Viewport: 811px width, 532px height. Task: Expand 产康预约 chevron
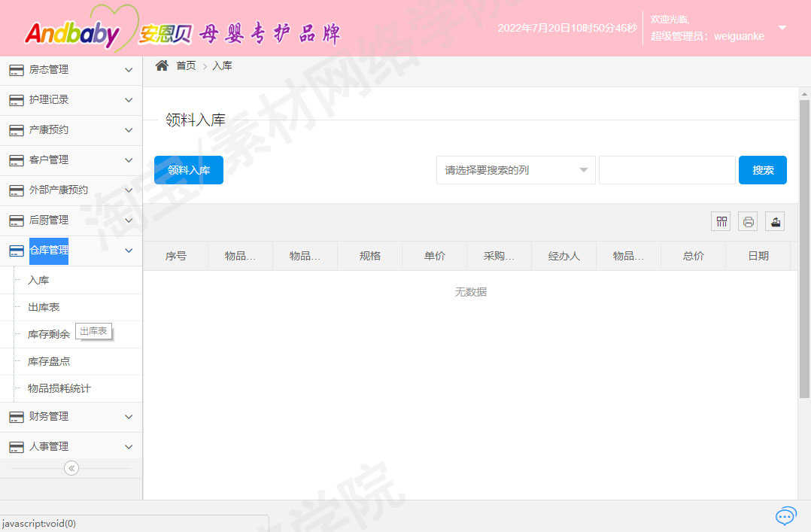tap(129, 130)
